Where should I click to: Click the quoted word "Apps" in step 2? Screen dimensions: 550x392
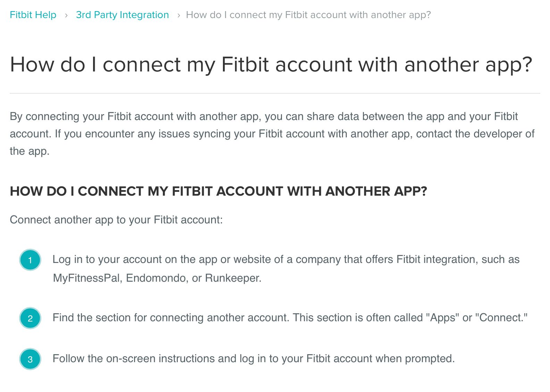pyautogui.click(x=442, y=318)
